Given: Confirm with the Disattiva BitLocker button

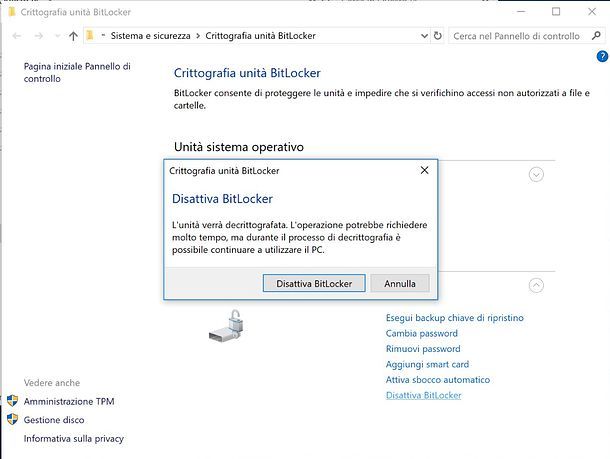Looking at the screenshot, I should pos(314,284).
